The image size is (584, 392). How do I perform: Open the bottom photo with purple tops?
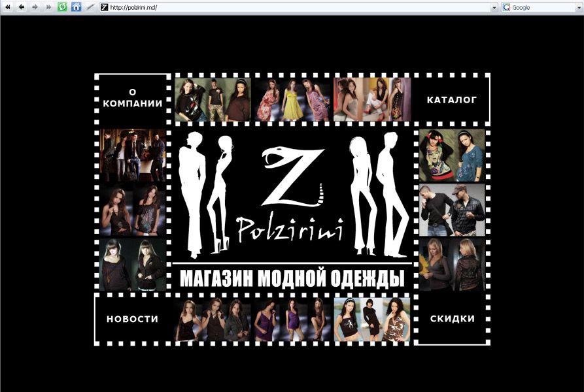[292, 319]
